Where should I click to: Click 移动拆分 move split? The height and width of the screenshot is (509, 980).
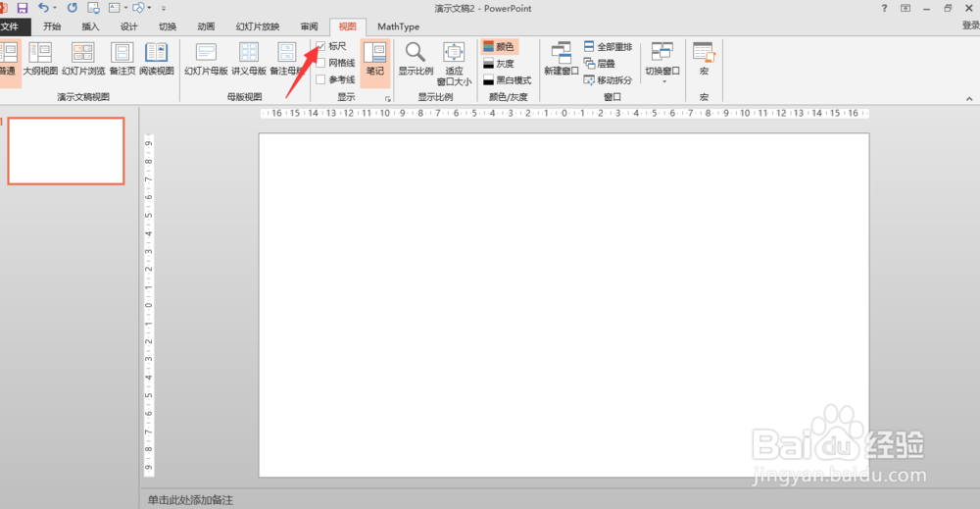(x=609, y=80)
